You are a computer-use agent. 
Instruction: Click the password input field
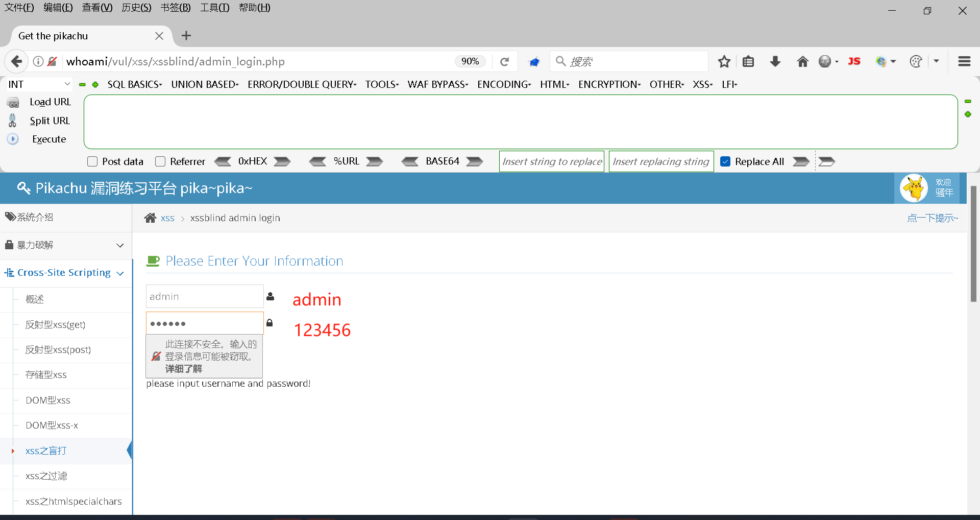coord(205,323)
